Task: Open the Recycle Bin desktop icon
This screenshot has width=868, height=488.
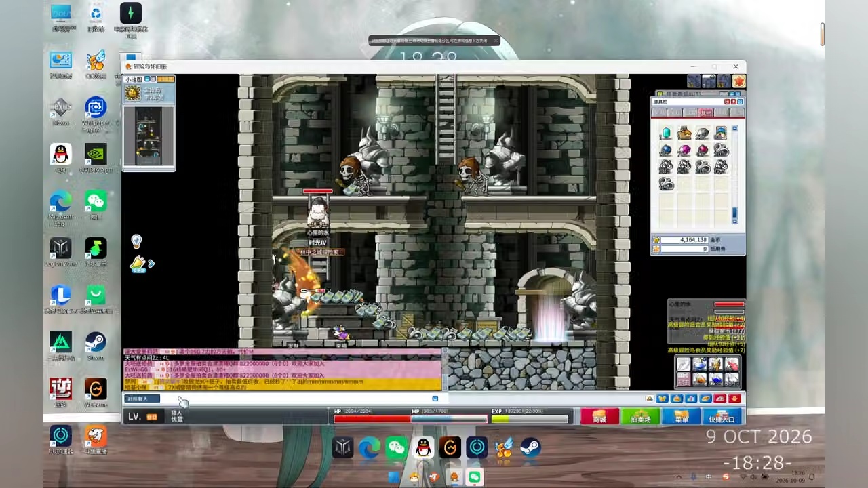Action: click(96, 18)
